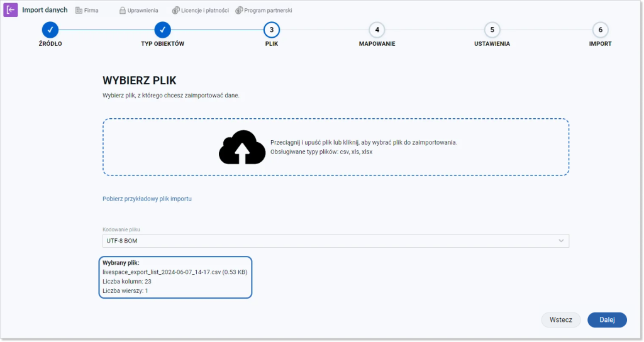Select step 4 MAPOWANIE circle

pos(377,30)
